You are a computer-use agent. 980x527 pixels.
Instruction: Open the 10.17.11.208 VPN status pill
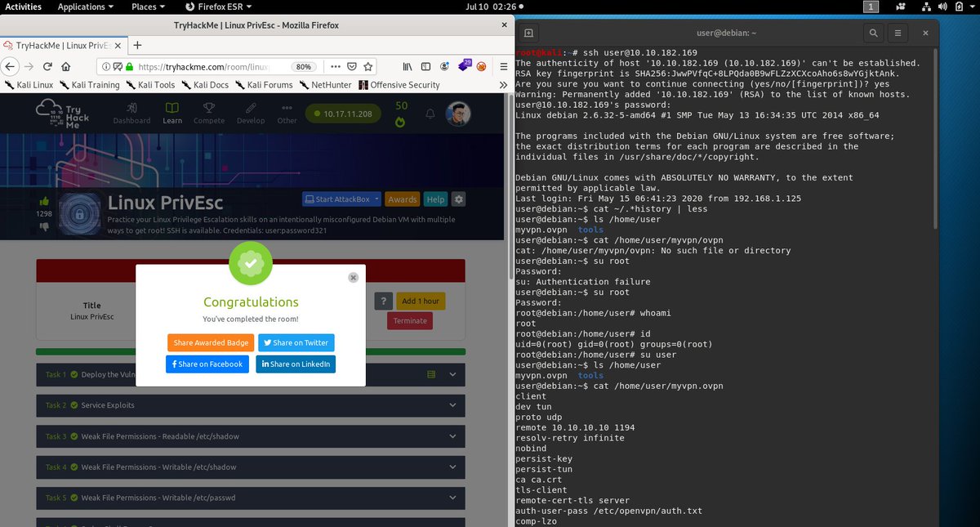343,114
